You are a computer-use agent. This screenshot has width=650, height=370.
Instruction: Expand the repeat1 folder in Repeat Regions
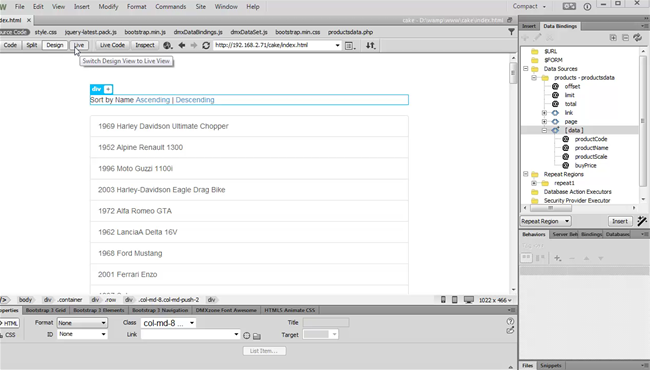click(534, 183)
